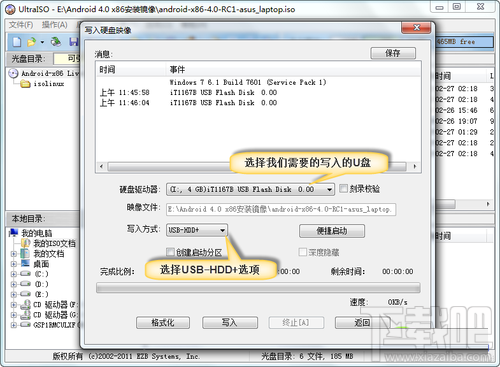Click the 465MB free capacity bar
The width and height of the screenshot is (500, 367).
pyautogui.click(x=465, y=42)
